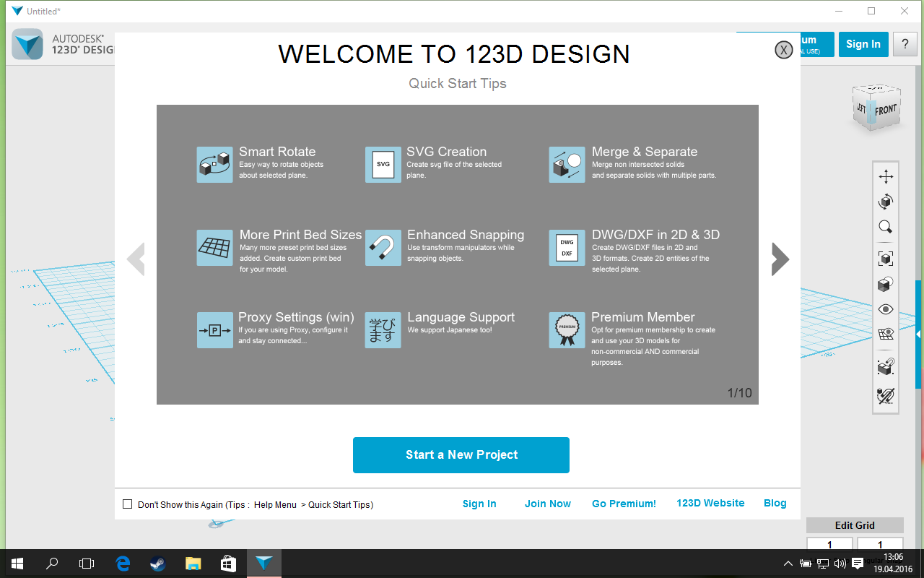
Task: Show hidden system tray icons chevron
Action: click(x=788, y=564)
